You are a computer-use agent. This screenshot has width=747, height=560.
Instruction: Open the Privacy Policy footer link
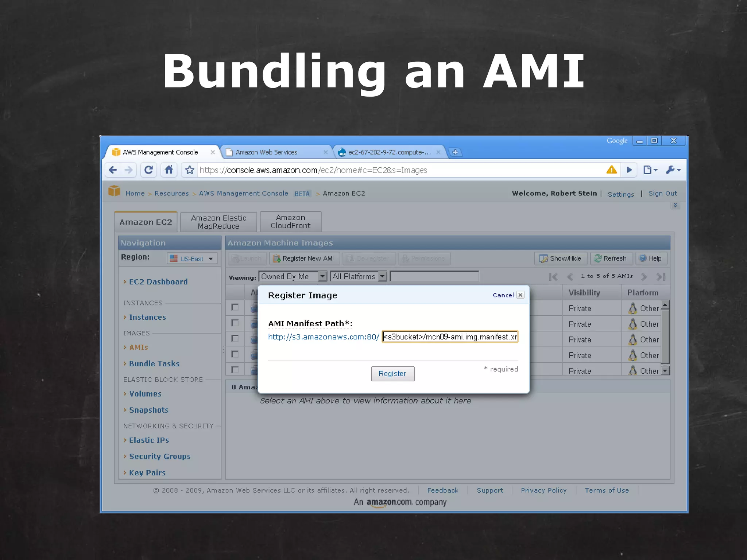[543, 491]
